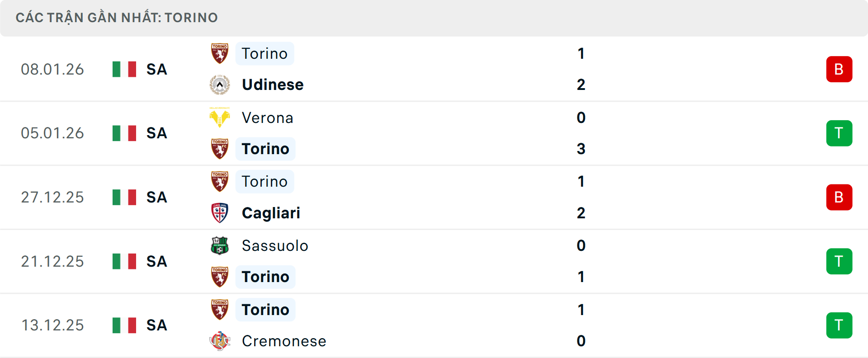Click the Sassuolo club crest icon
Screen dimensions: 868x358
tap(220, 245)
